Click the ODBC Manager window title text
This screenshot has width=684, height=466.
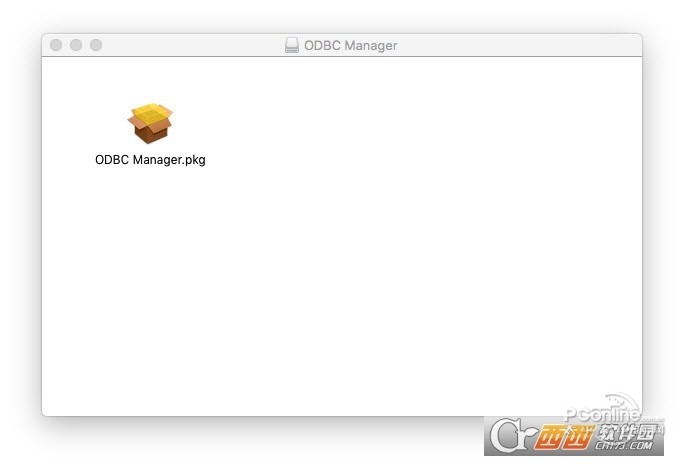[x=351, y=45]
